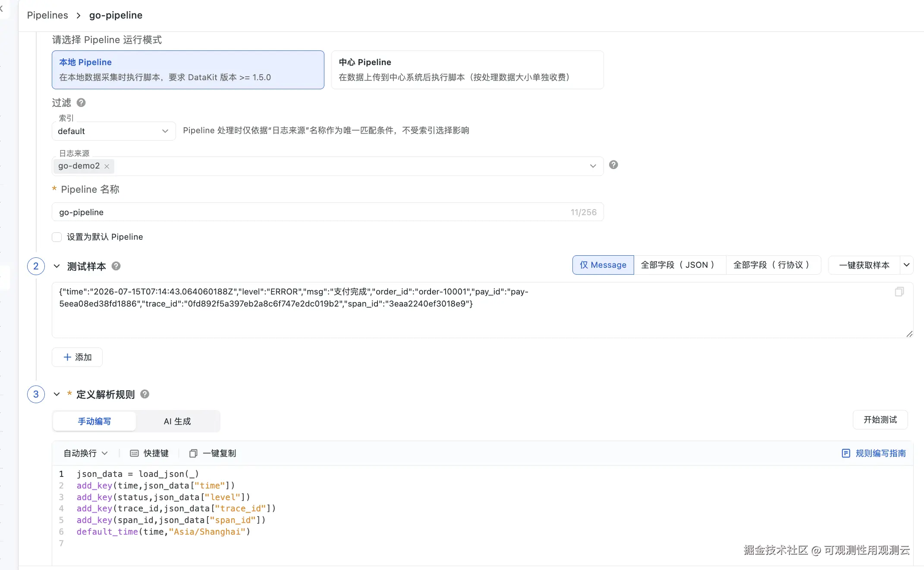Click the breadcrumb chevron separator

click(79, 16)
